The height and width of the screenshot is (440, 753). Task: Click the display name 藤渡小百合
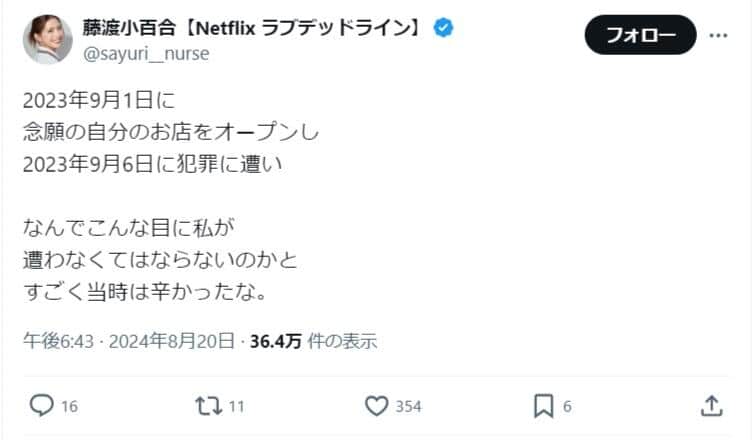point(145,29)
